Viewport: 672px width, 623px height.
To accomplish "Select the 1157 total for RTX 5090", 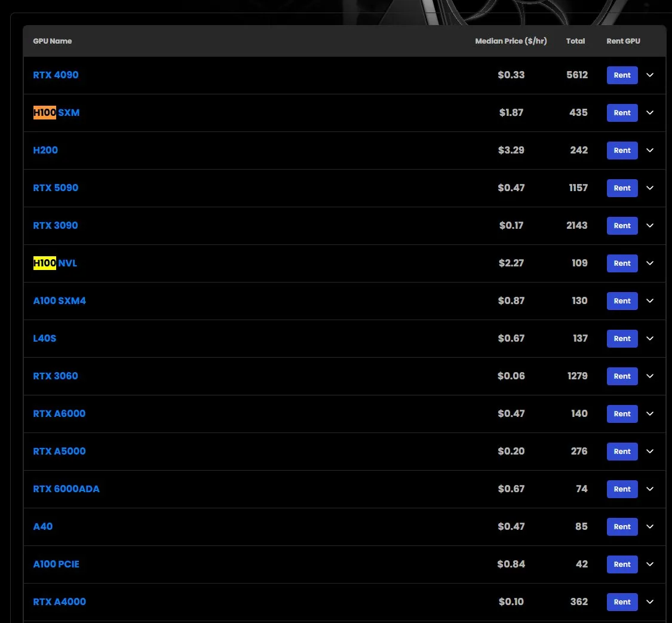I will point(578,188).
